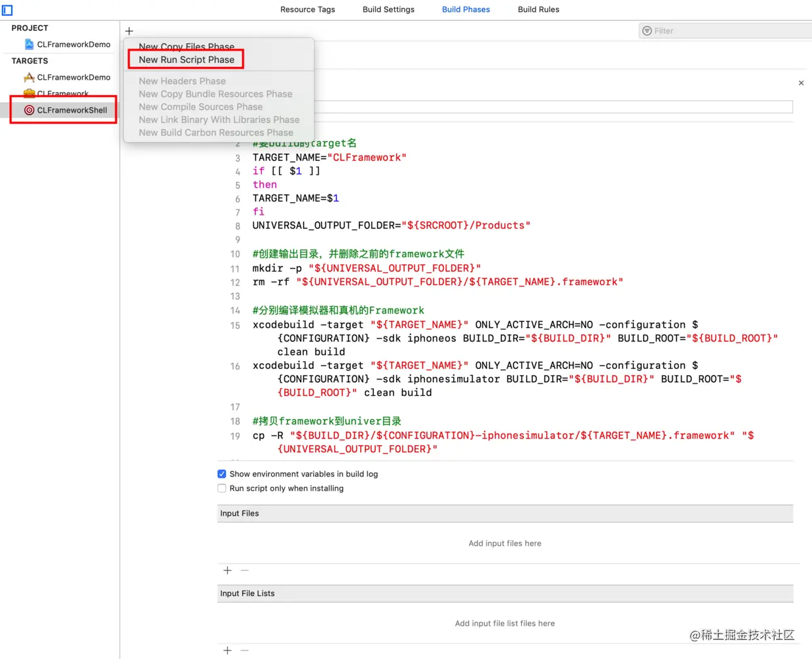Open the Build Settings tab
This screenshot has height=659, width=812.
[388, 10]
